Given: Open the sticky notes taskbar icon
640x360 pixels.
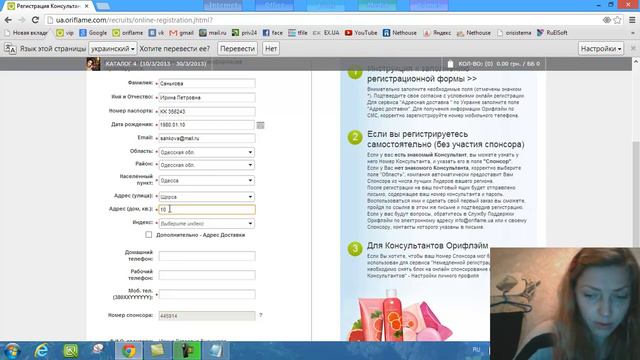Looking at the screenshot, I should (158, 351).
